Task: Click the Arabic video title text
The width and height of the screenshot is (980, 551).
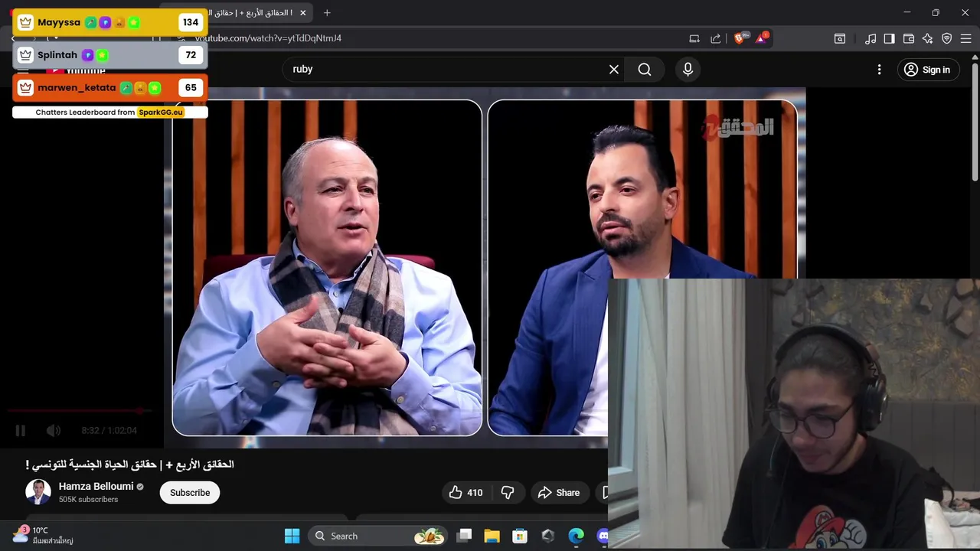Action: tap(129, 465)
